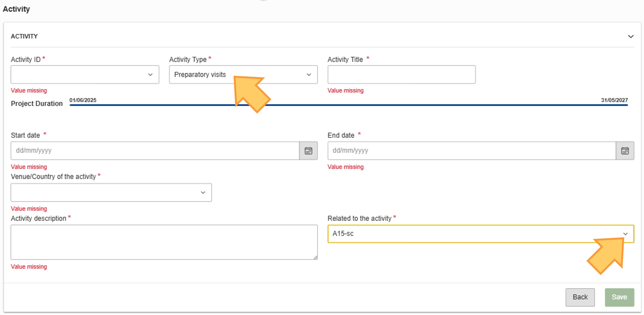Click the Project Duration label

point(37,103)
